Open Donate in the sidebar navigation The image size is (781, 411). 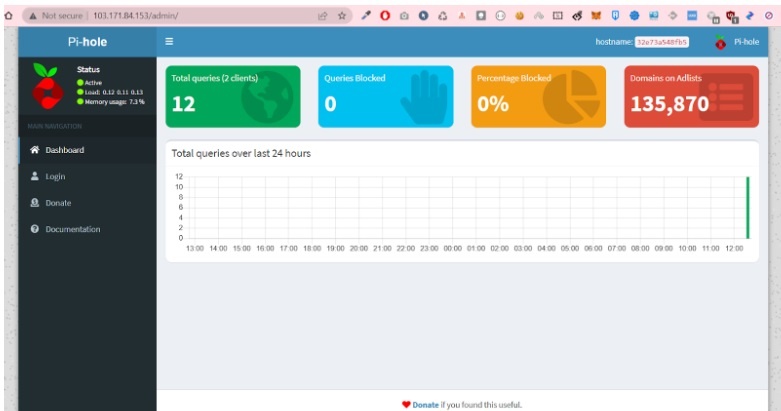[87, 203]
